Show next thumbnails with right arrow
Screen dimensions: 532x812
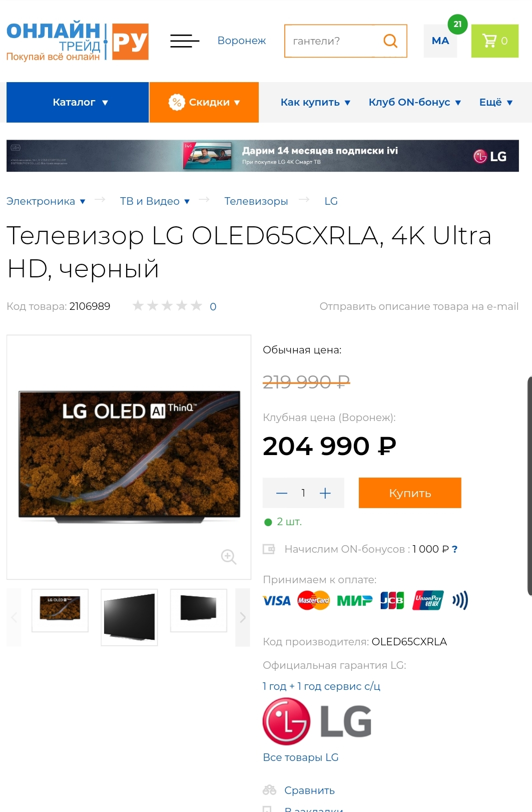(x=243, y=617)
